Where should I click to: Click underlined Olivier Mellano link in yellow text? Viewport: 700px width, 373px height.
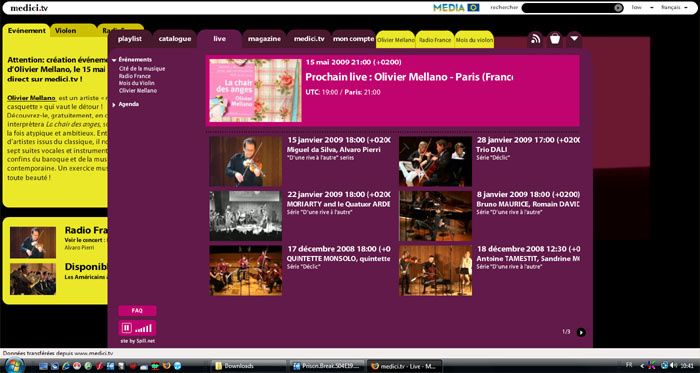[31, 98]
